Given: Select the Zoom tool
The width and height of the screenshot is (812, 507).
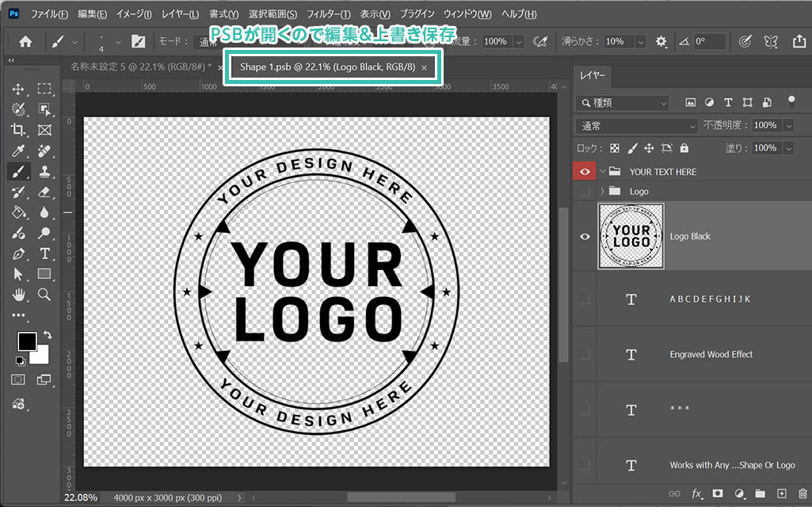Looking at the screenshot, I should click(x=44, y=295).
